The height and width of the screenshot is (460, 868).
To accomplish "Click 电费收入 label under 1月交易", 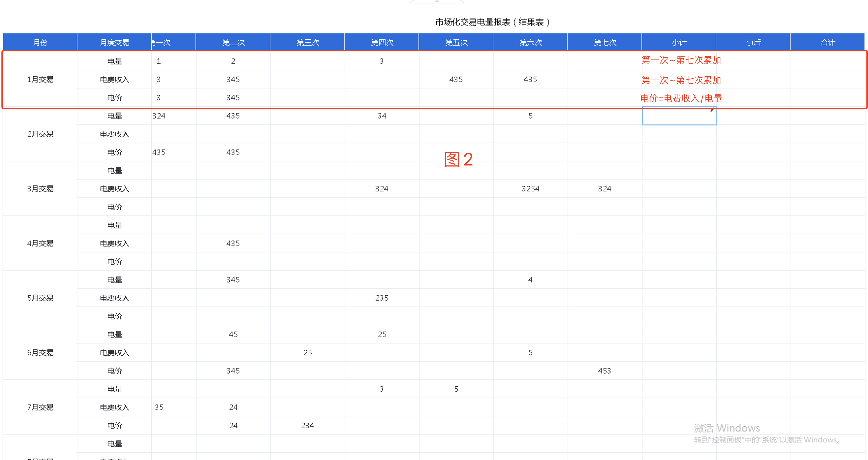I will tap(114, 80).
